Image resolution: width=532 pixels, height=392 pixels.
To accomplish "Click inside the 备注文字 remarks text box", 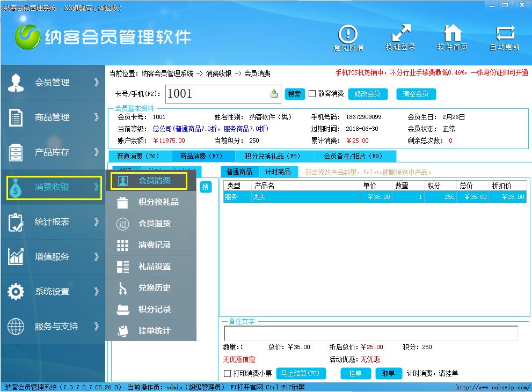I will click(x=370, y=333).
